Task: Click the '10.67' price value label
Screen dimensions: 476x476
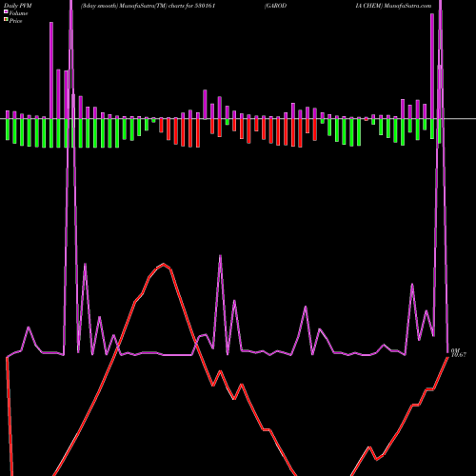Action: (459, 355)
